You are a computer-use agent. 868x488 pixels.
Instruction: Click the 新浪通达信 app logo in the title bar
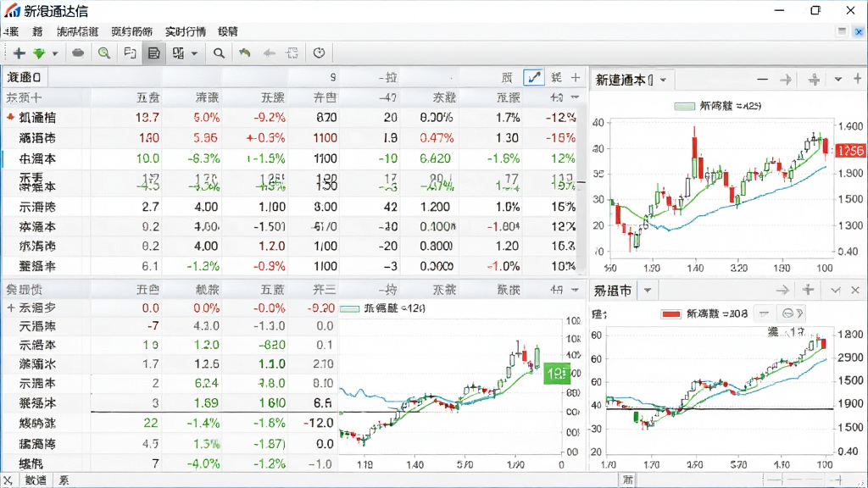point(12,10)
